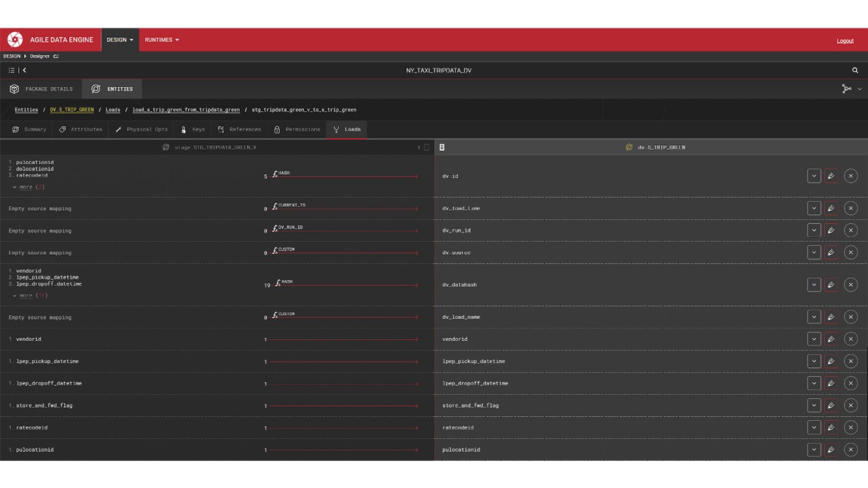The width and height of the screenshot is (868, 488).
Task: Click the Physical Opts wrench icon
Action: pyautogui.click(x=118, y=129)
